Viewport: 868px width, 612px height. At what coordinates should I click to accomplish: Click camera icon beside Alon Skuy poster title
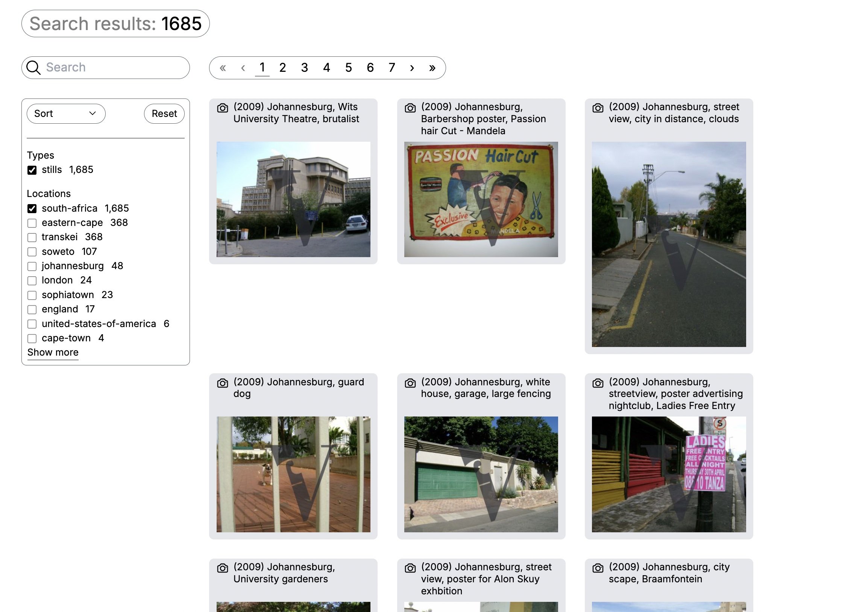(x=410, y=568)
